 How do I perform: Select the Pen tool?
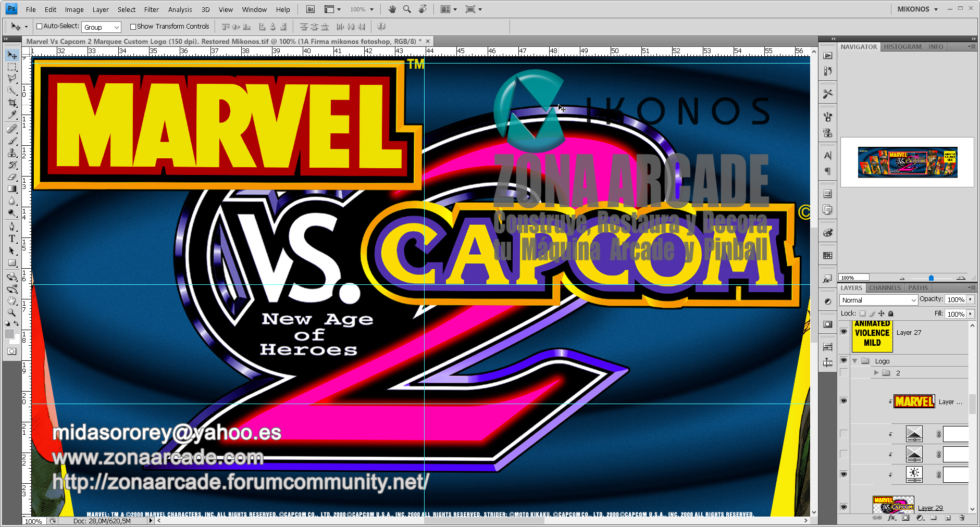pos(12,227)
